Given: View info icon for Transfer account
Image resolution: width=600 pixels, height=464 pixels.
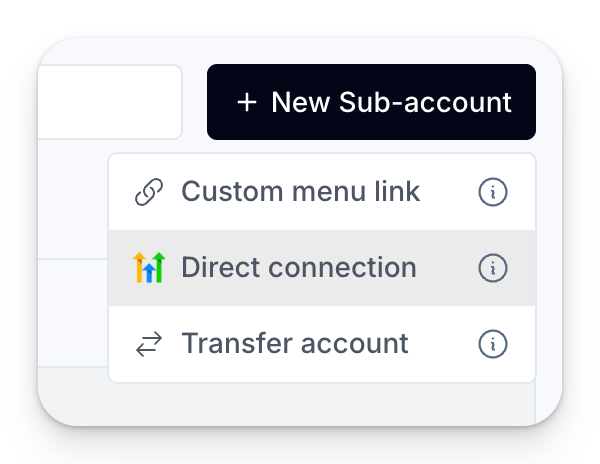Looking at the screenshot, I should pos(493,344).
